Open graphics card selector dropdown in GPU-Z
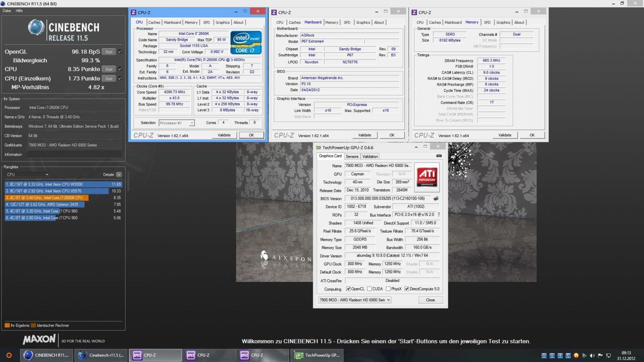Image resolution: width=644 pixels, height=362 pixels. 355,300
